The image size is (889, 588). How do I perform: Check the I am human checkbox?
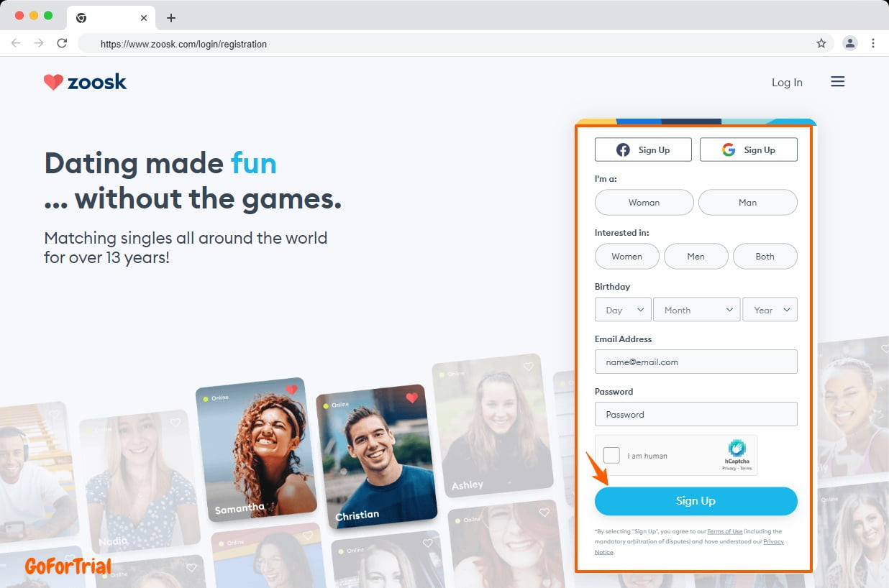[x=611, y=455]
